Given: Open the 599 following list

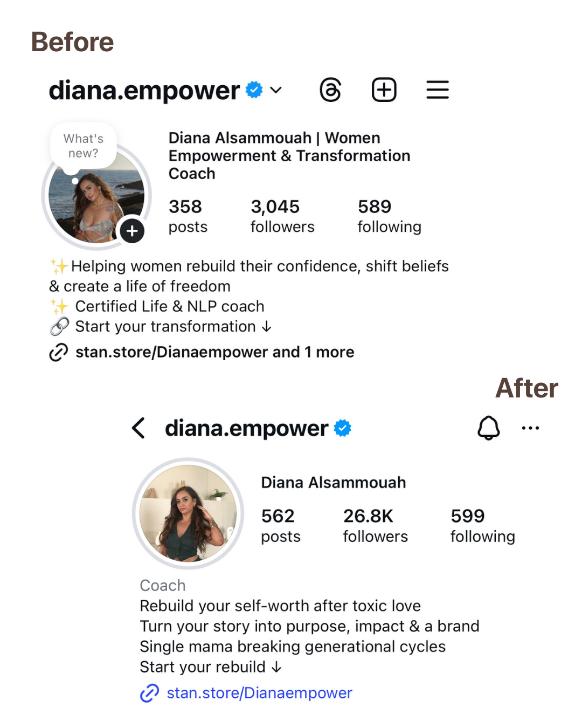Looking at the screenshot, I should [482, 526].
